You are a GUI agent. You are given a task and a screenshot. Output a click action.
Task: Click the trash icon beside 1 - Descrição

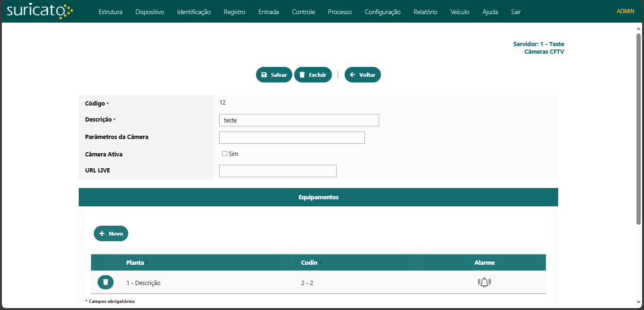(106, 282)
